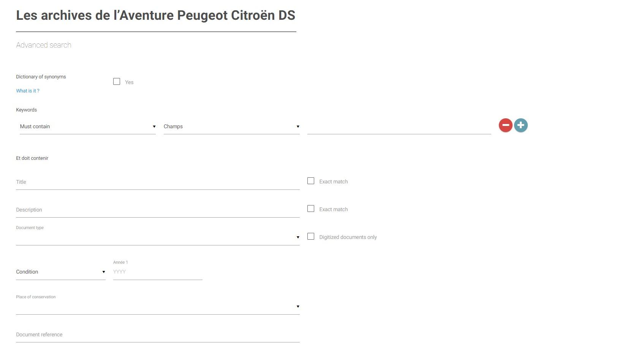Click into the Title input field
Viewport: 644px width, 347px height.
point(157,182)
